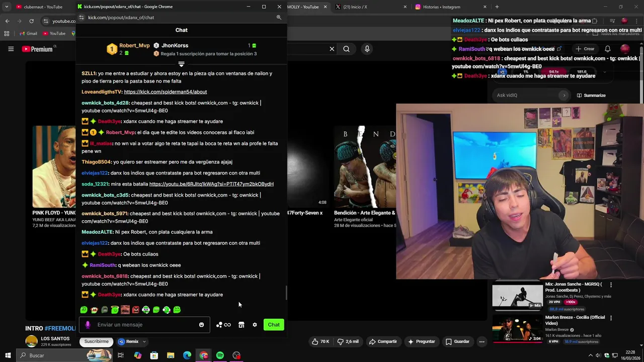The height and width of the screenshot is (362, 644).
Task: Save the video with Guardar button
Action: (x=457, y=342)
